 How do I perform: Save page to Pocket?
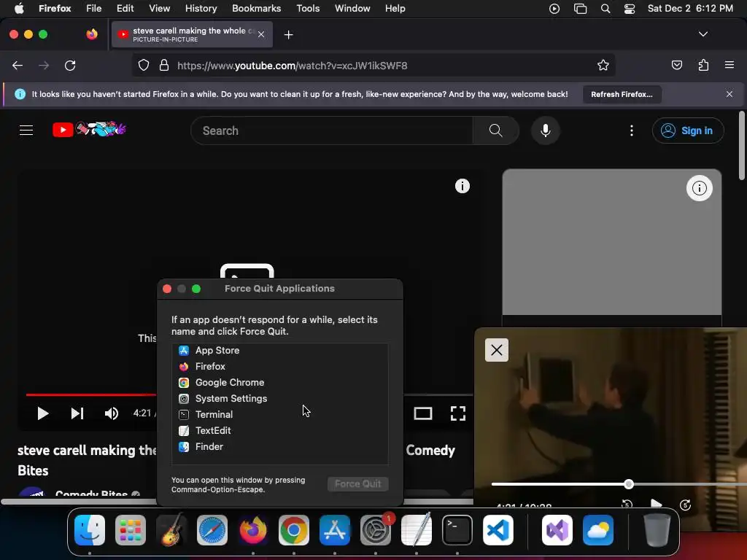tap(676, 65)
